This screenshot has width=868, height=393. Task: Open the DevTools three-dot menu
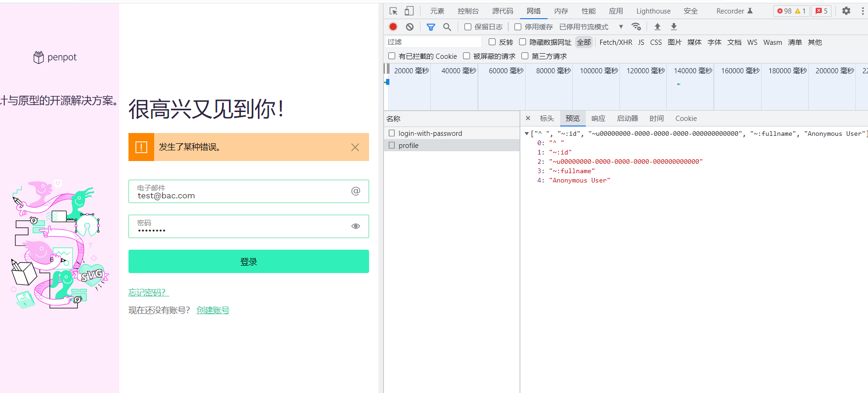coord(862,11)
